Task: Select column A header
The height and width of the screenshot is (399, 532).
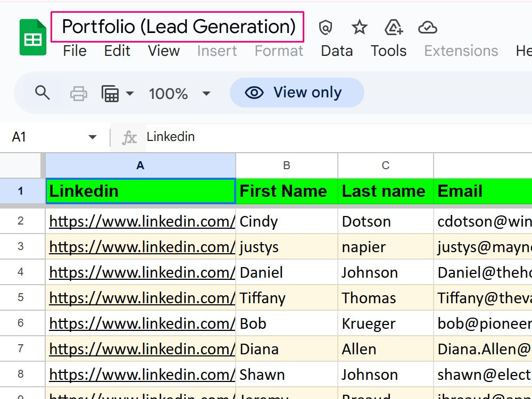Action: click(140, 165)
